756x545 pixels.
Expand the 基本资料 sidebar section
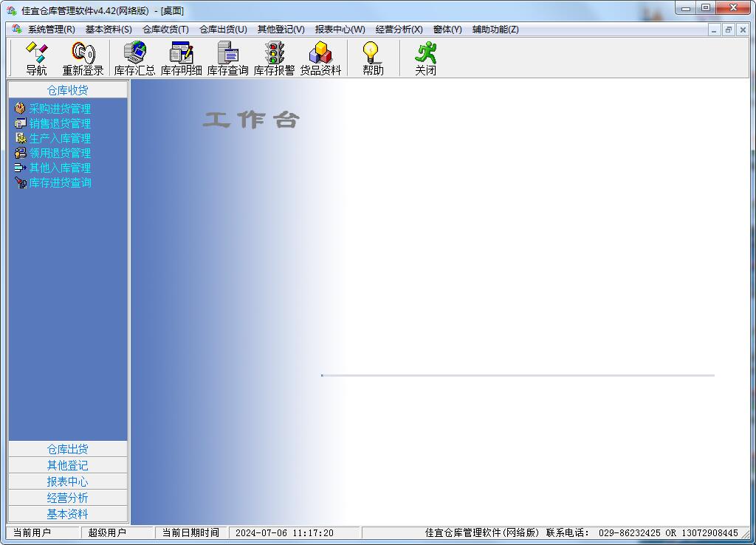pyautogui.click(x=67, y=514)
